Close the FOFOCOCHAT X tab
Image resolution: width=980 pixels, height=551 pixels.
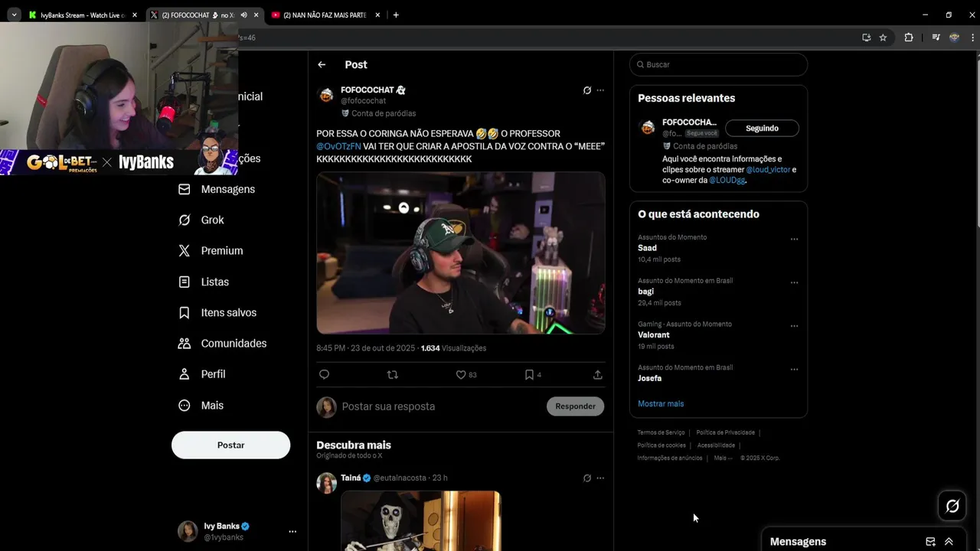click(256, 15)
